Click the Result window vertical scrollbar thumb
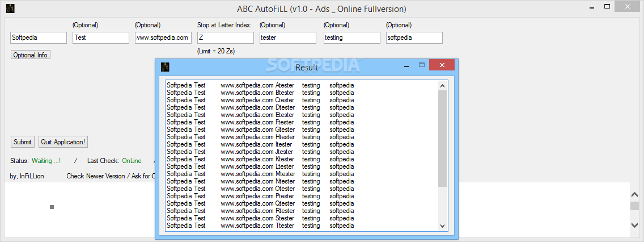This screenshot has width=644, height=242. pos(442,138)
